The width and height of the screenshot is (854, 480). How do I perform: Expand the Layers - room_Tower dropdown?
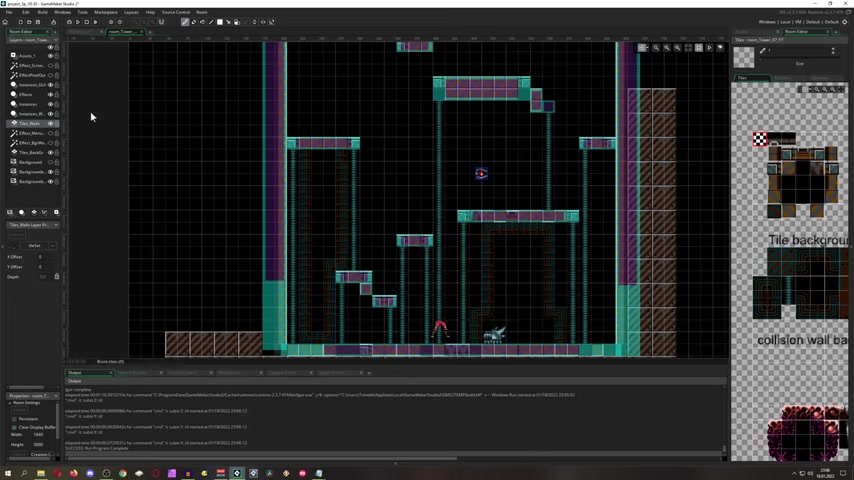(56, 40)
